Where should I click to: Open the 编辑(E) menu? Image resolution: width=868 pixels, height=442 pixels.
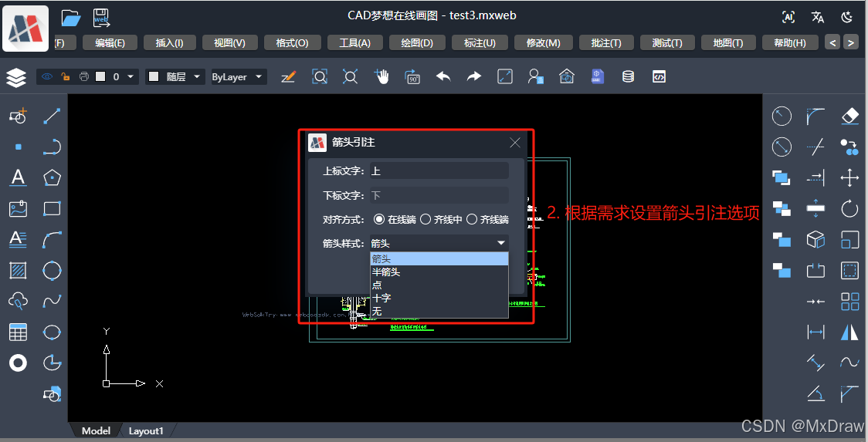click(110, 42)
